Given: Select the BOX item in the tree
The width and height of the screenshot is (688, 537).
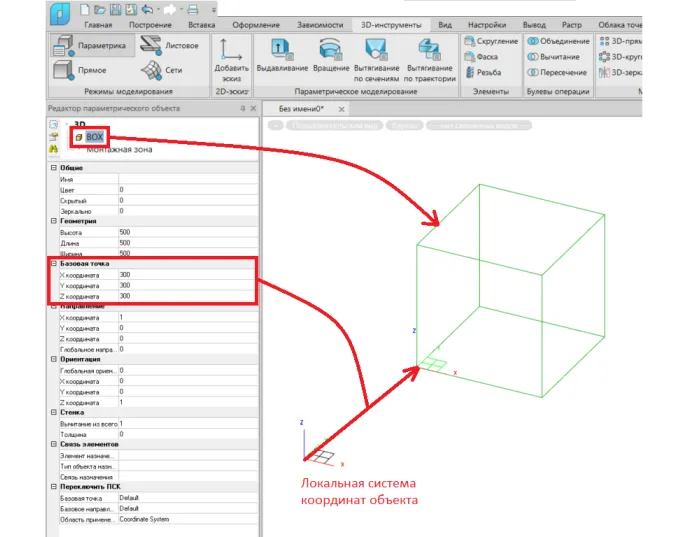Looking at the screenshot, I should click(94, 137).
